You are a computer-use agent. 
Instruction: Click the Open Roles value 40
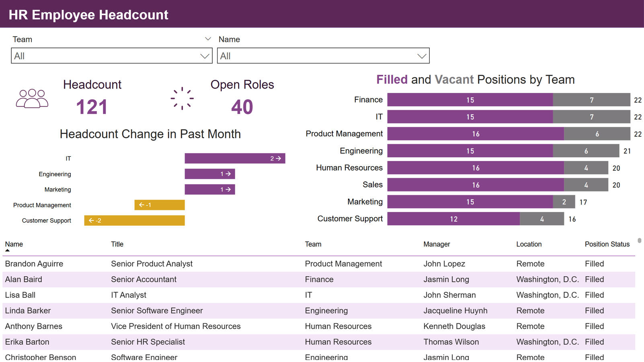tap(242, 107)
